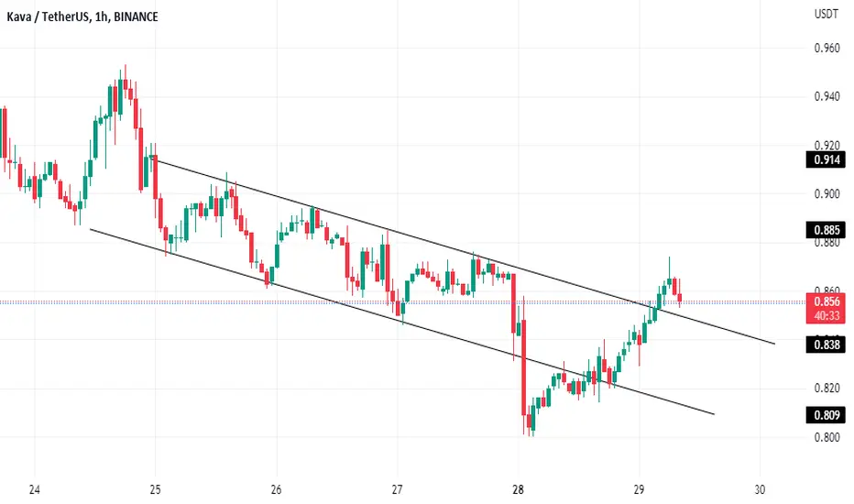Click the USDT currency label

click(827, 14)
